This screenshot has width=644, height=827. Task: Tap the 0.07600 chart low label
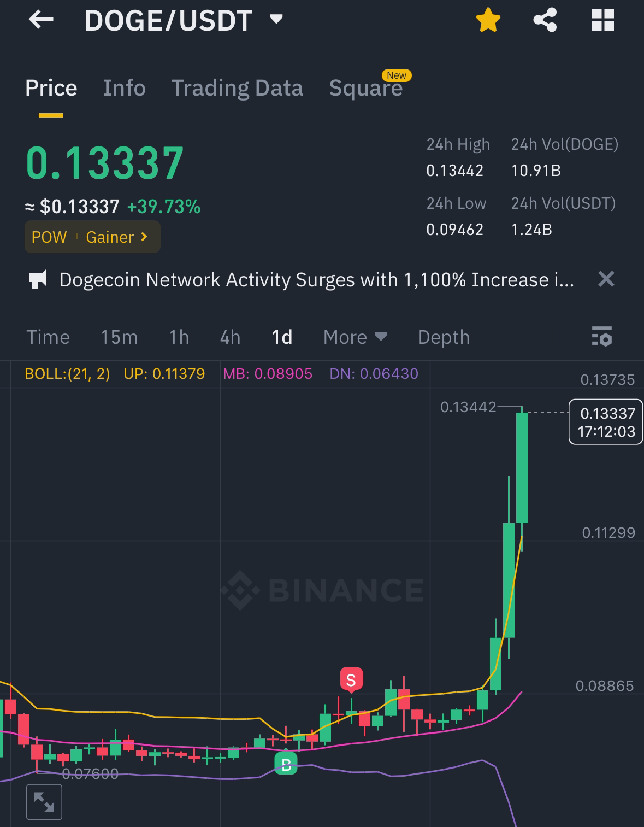[90, 774]
